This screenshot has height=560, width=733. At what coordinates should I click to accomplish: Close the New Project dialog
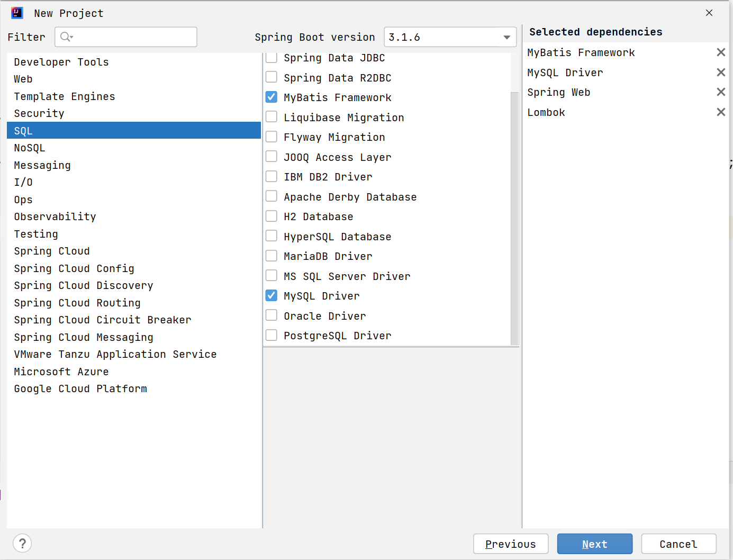coord(709,13)
